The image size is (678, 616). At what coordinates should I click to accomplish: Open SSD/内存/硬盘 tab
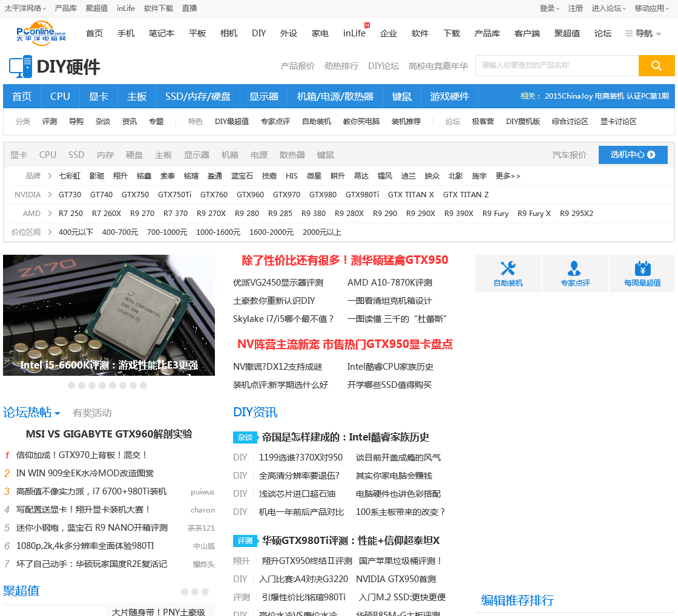click(x=198, y=96)
